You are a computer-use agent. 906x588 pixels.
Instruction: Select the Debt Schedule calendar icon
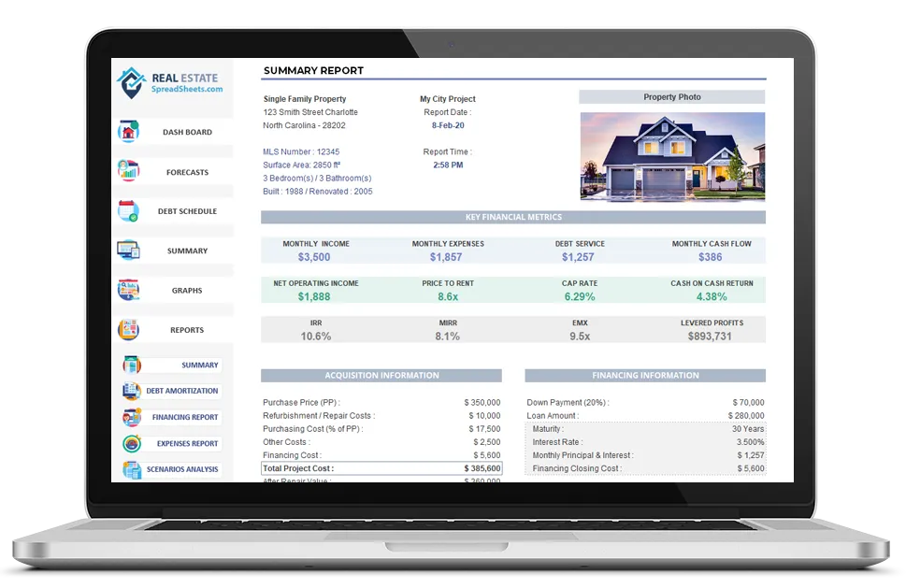coord(128,211)
